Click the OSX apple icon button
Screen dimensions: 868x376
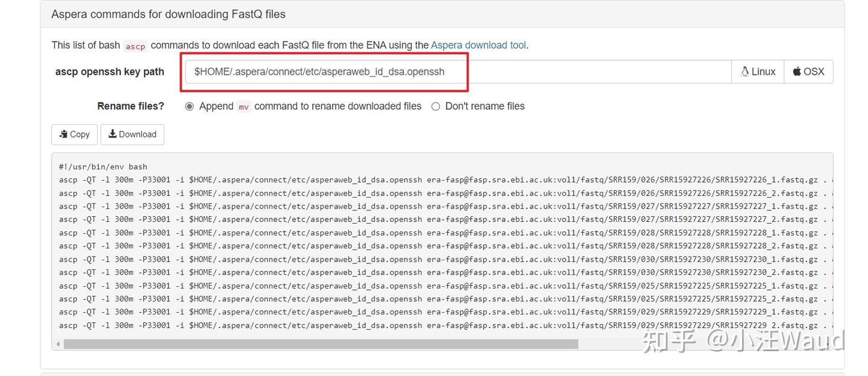pyautogui.click(x=808, y=72)
